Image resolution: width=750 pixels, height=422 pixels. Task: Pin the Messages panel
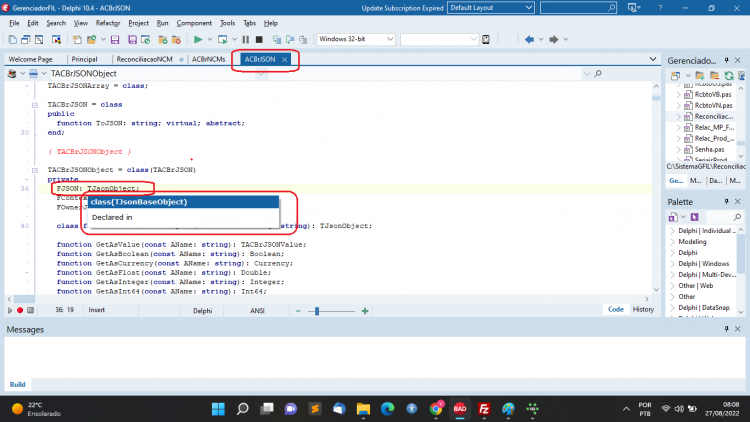tap(727, 329)
